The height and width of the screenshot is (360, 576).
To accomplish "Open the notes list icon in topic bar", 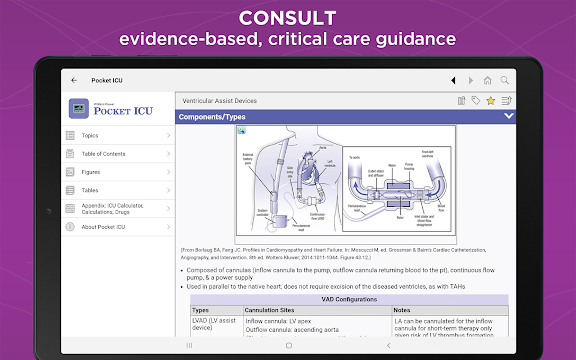I will (x=506, y=101).
